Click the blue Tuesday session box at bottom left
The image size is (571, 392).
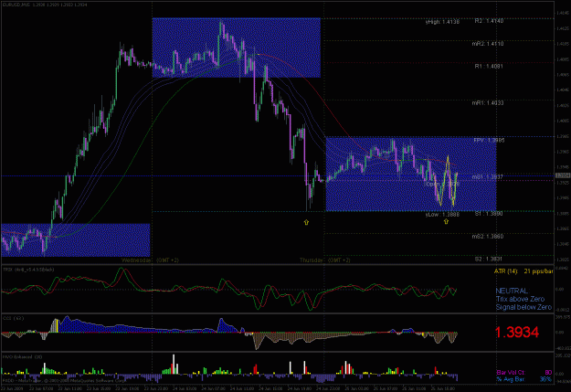tap(76, 240)
